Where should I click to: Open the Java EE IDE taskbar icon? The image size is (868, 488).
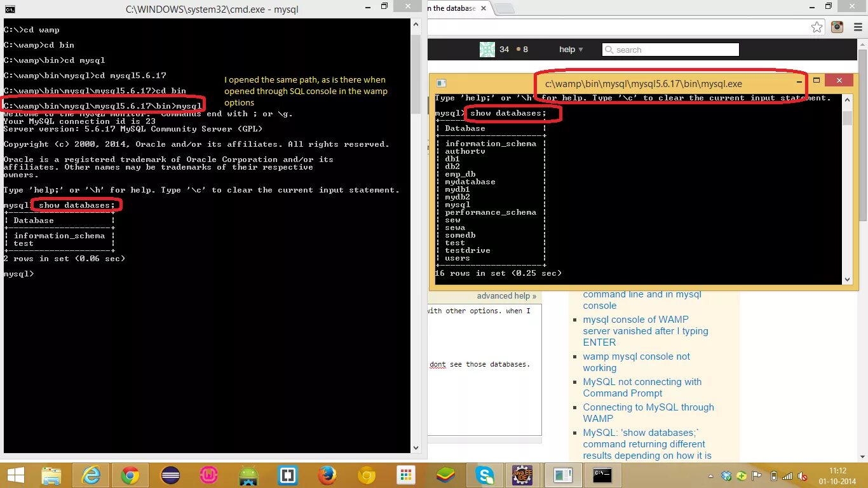tap(522, 475)
